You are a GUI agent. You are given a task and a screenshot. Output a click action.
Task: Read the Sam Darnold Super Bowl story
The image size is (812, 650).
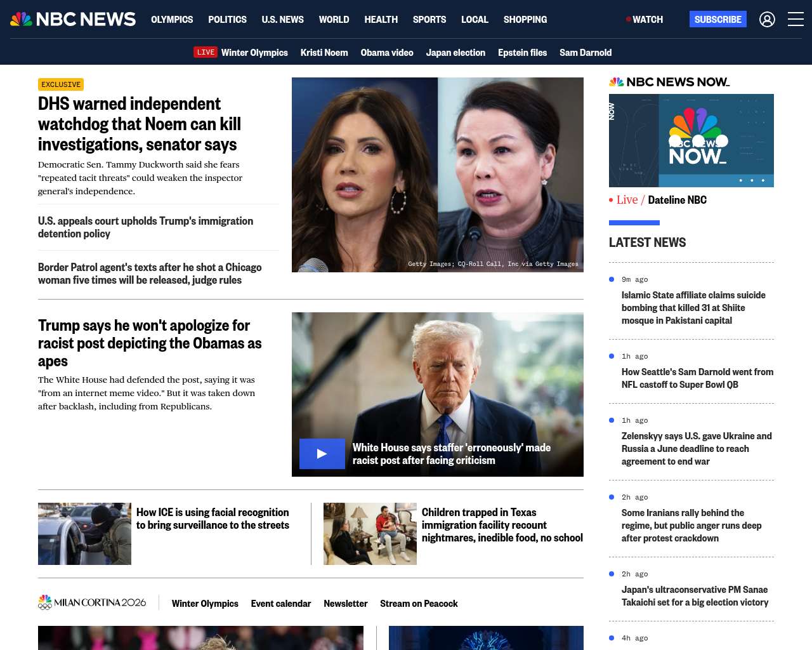pos(697,378)
